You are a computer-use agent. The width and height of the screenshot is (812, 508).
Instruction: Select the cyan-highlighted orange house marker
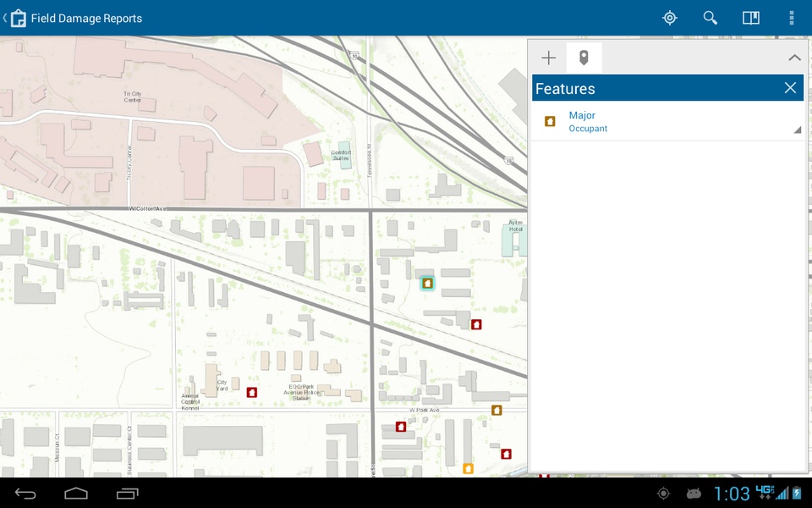tap(427, 283)
